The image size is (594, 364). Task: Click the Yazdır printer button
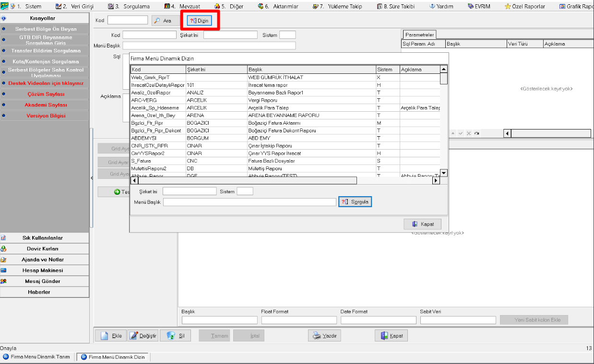point(324,336)
